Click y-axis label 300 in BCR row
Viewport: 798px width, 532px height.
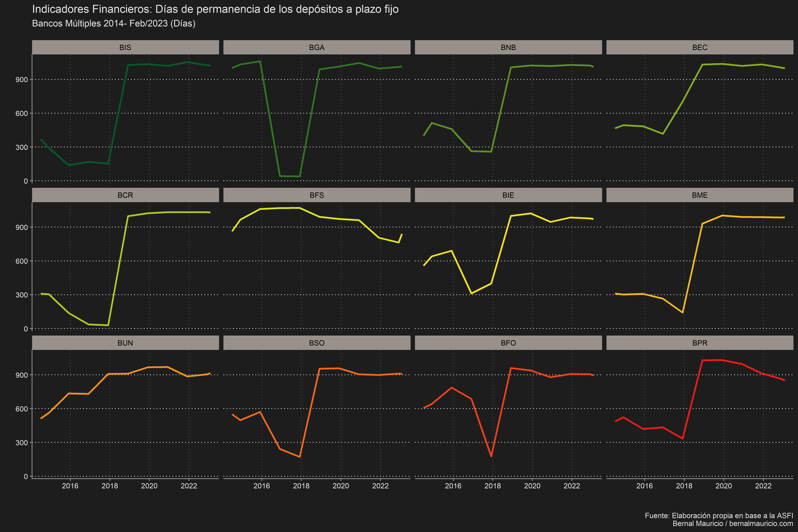click(x=22, y=295)
